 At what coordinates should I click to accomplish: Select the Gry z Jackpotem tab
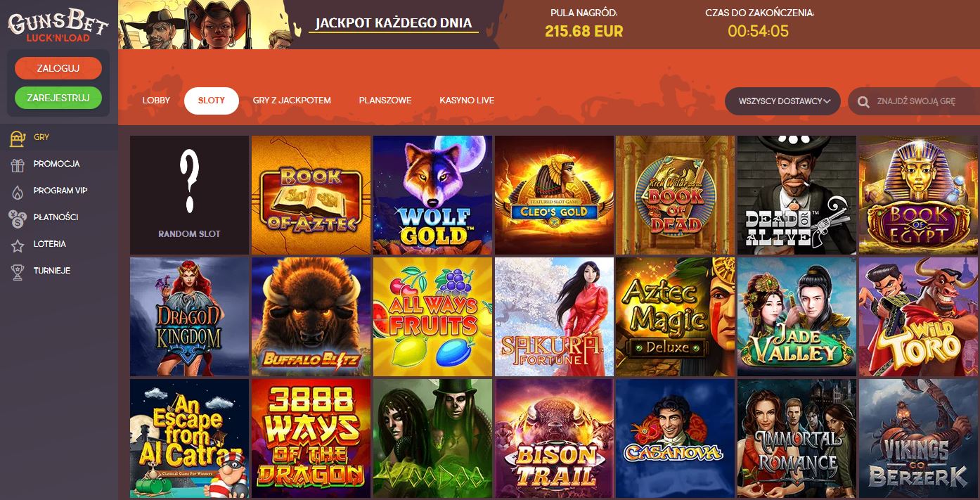pyautogui.click(x=292, y=101)
